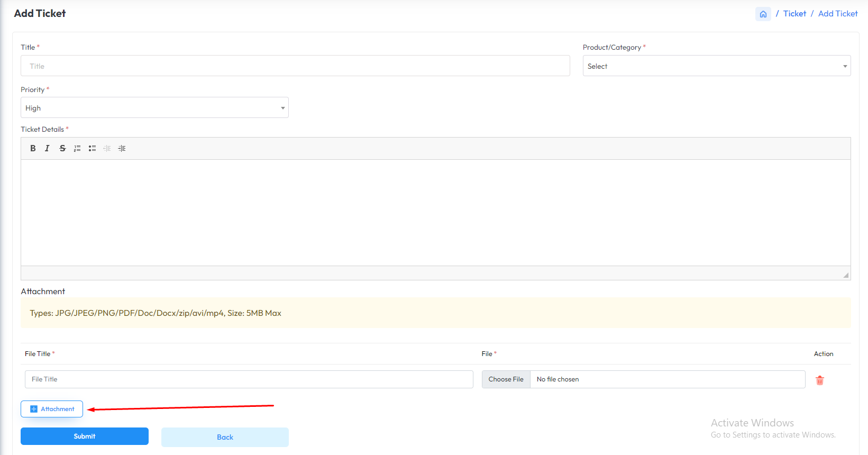
Task: Click the decrease indent icon
Action: (107, 149)
